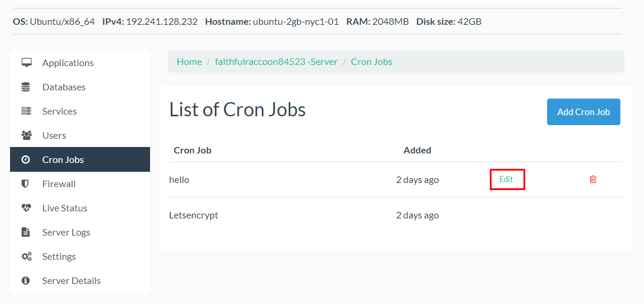This screenshot has height=304, width=644.
Task: Select the hello cron job name
Action: [179, 179]
